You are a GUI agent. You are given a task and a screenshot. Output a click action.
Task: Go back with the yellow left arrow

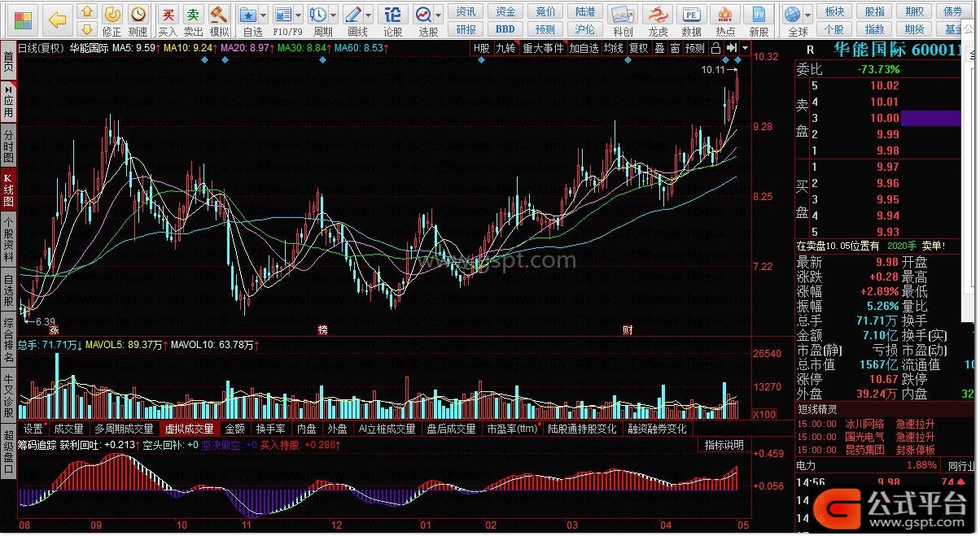[x=58, y=20]
